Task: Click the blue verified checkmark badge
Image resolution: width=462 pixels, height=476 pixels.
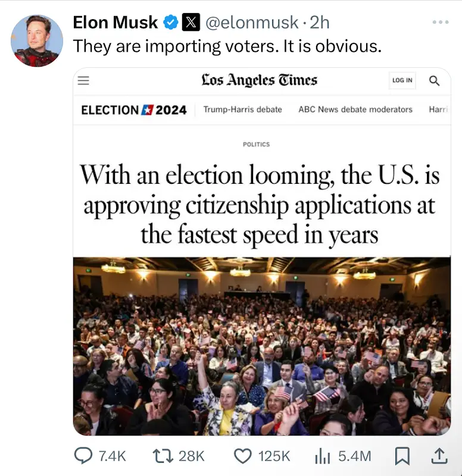Action: [x=171, y=23]
